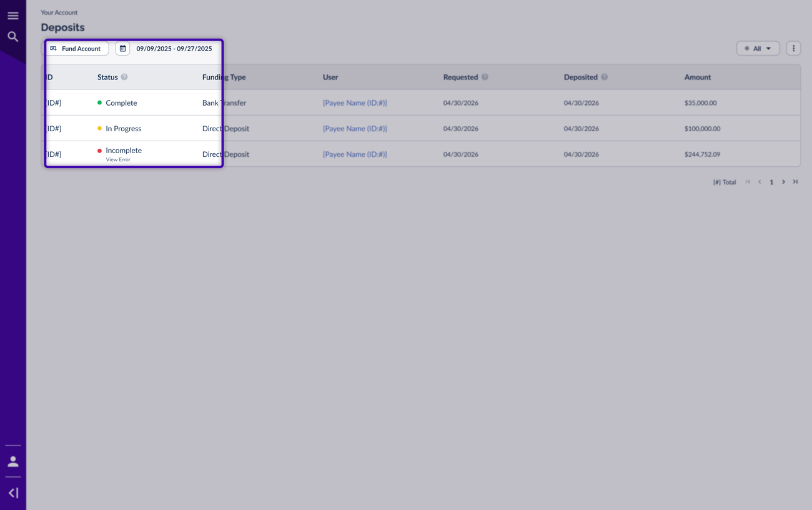Click the Status column header
The width and height of the screenshot is (812, 510).
point(107,77)
